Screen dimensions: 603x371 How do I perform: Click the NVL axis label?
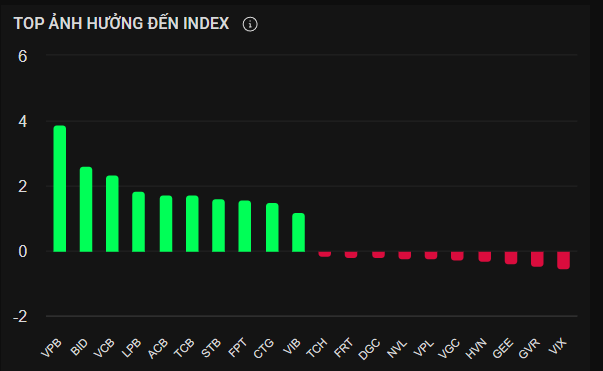397,348
